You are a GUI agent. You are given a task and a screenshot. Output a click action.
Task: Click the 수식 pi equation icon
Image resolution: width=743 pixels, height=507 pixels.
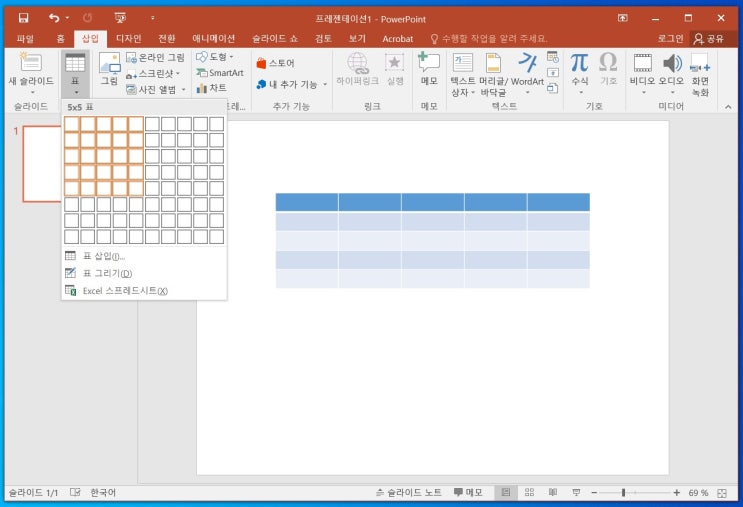tap(580, 62)
